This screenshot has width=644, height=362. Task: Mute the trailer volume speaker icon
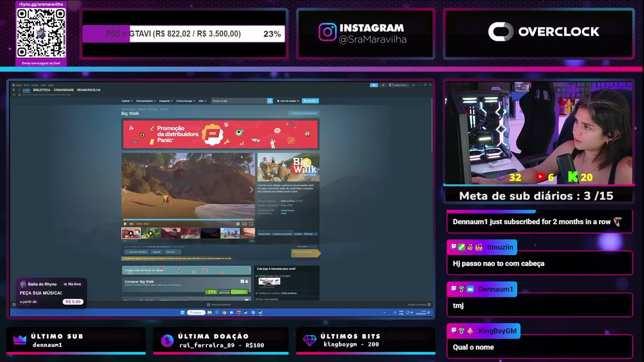click(x=131, y=224)
